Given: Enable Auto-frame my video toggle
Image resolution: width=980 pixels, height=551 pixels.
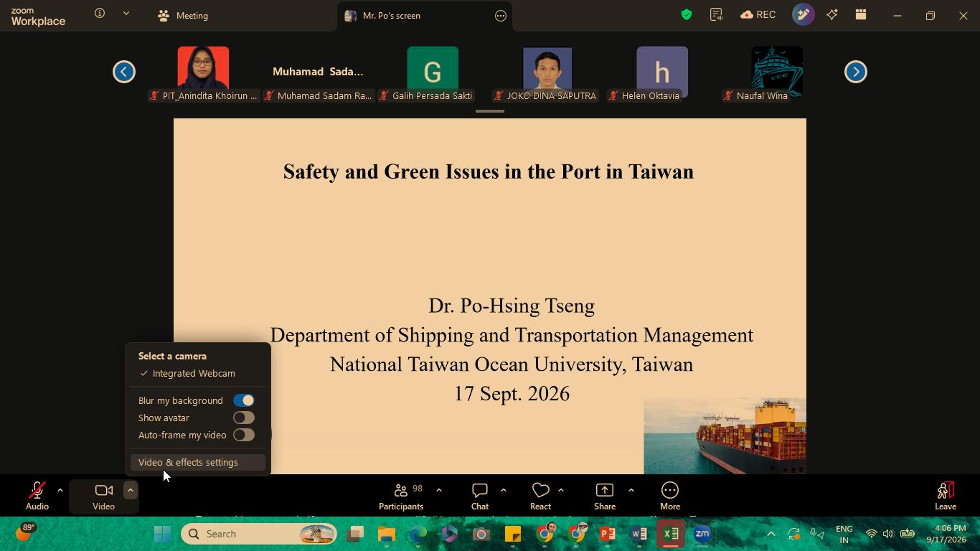Looking at the screenshot, I should point(244,435).
